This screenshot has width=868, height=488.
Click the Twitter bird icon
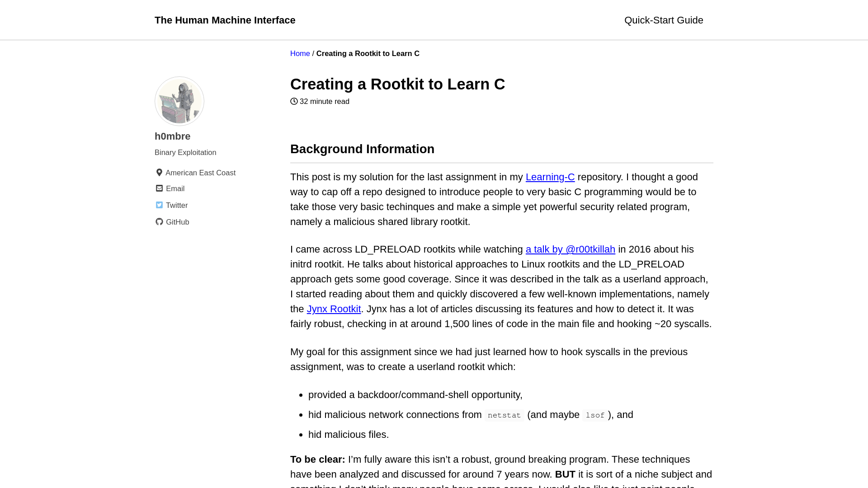point(159,205)
